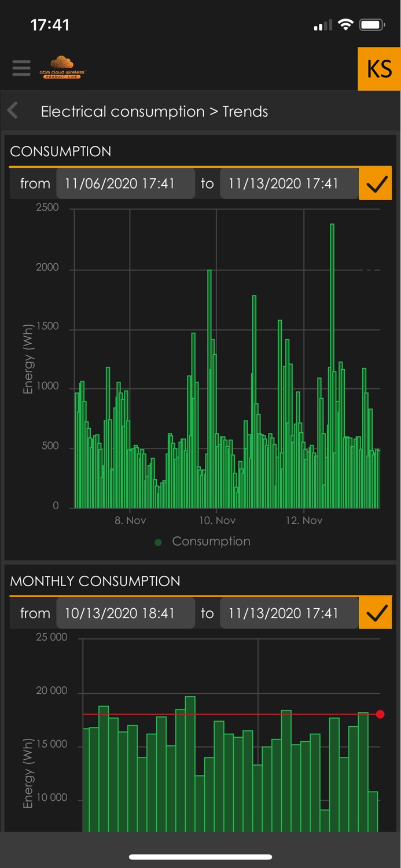401x868 pixels.
Task: Edit Monthly Consumption end date field
Action: pyautogui.click(x=289, y=613)
